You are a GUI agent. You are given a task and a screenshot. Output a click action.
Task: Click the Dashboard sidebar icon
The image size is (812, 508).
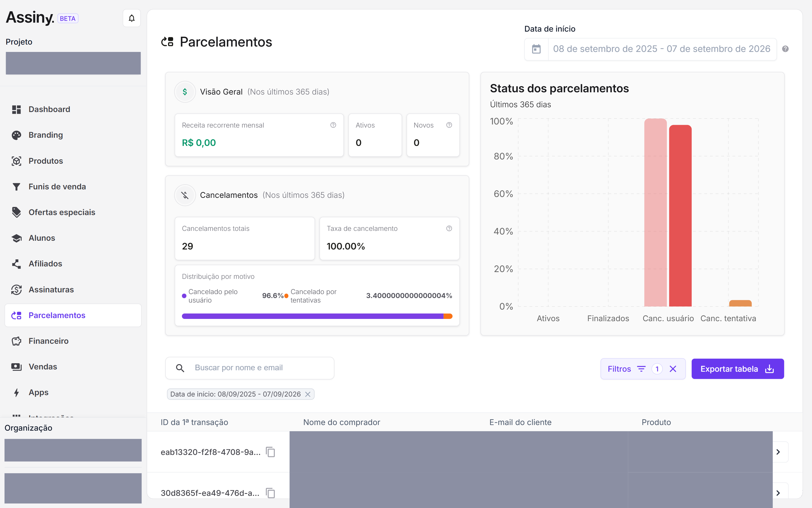16,110
